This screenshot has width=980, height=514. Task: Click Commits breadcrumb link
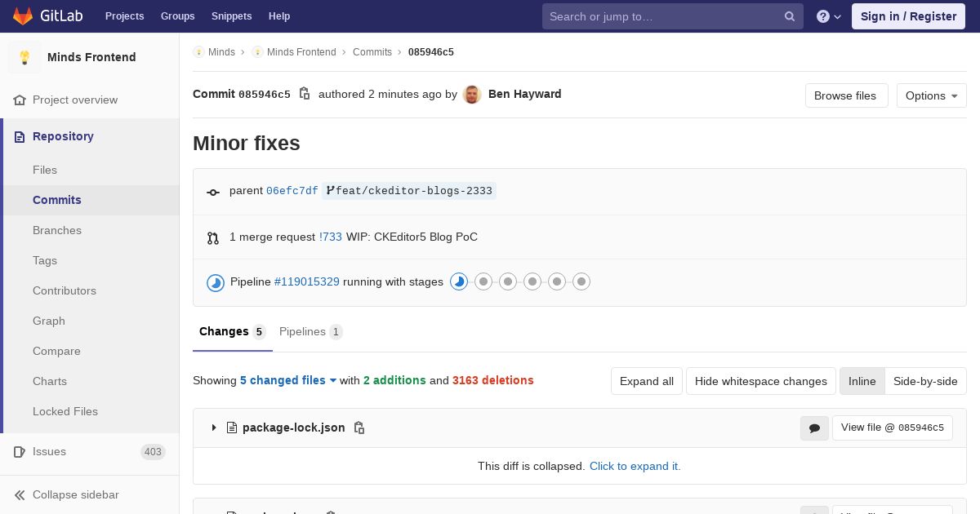[x=372, y=52]
